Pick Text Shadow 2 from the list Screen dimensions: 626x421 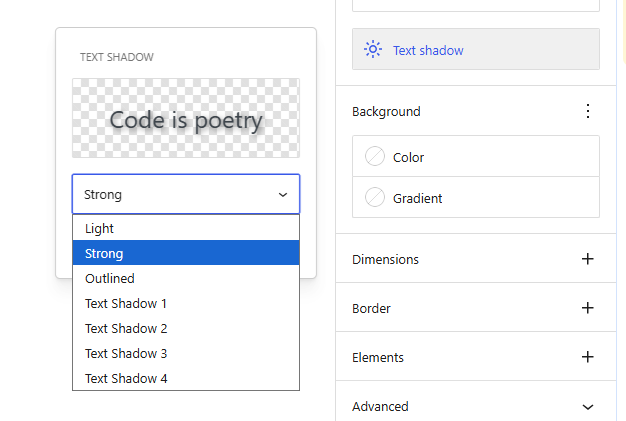(186, 328)
